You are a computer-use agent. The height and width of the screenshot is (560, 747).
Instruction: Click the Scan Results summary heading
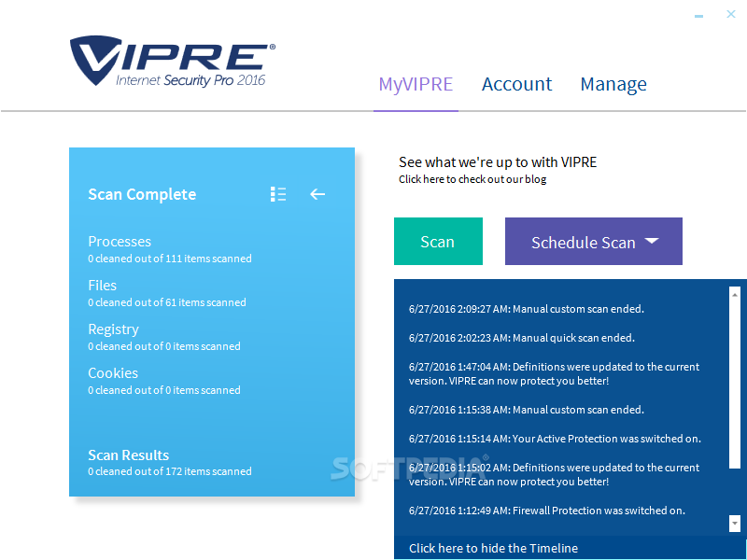pos(129,455)
